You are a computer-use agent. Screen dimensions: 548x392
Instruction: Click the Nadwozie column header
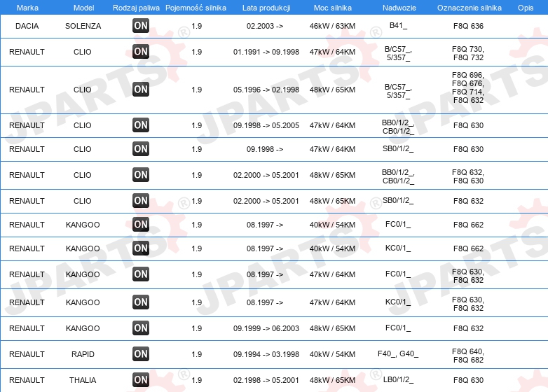tap(399, 8)
